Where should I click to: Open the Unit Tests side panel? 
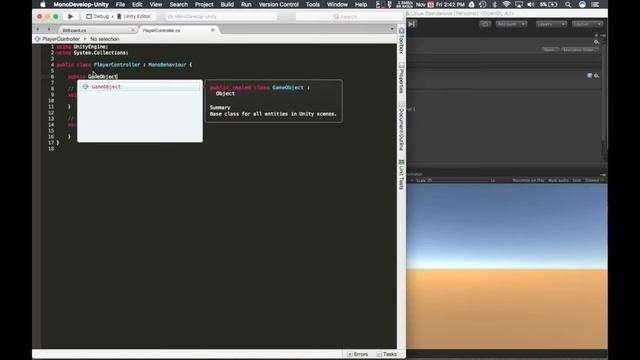tap(401, 175)
